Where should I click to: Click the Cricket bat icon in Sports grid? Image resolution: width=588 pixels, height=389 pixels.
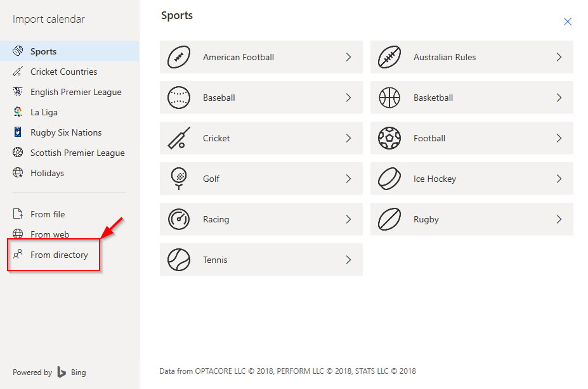pos(179,137)
